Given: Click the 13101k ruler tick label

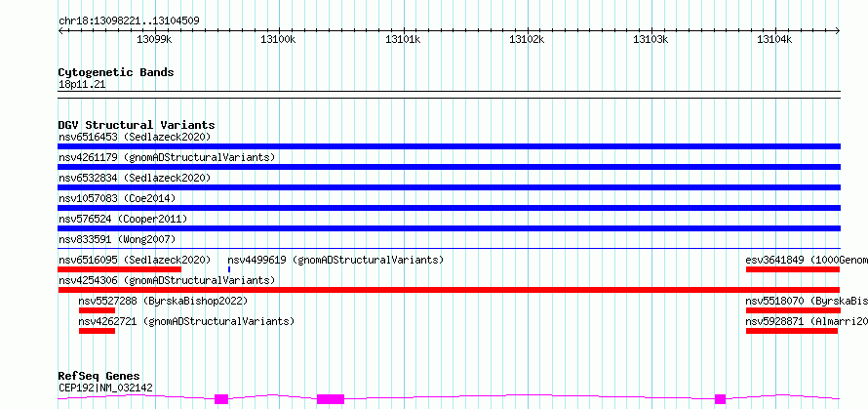Looking at the screenshot, I should click(x=403, y=40).
